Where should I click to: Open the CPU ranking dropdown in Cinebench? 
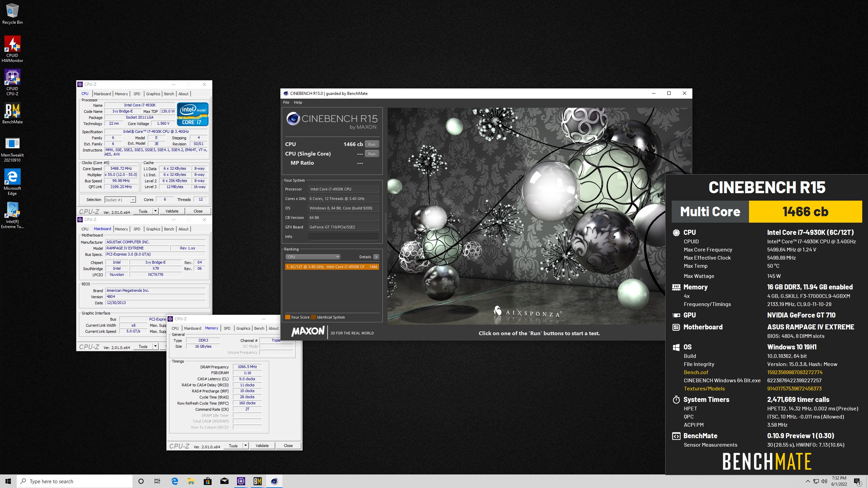coord(313,257)
